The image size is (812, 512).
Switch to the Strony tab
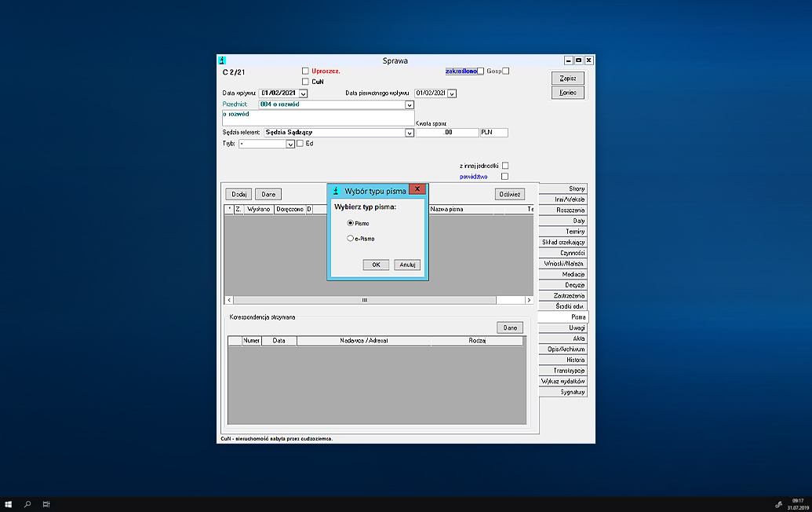point(563,188)
